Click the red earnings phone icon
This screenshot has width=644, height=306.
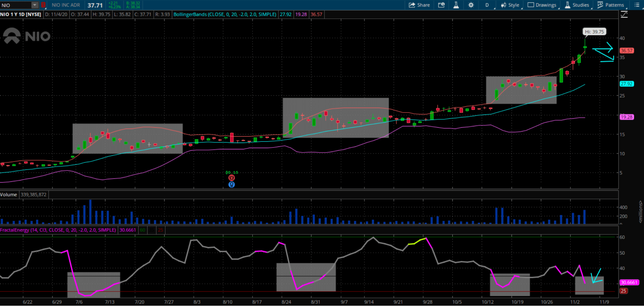click(232, 178)
